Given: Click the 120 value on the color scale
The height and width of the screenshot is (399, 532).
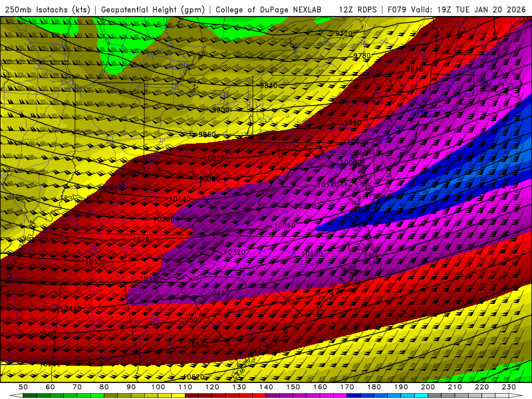Looking at the screenshot, I should (x=212, y=387).
